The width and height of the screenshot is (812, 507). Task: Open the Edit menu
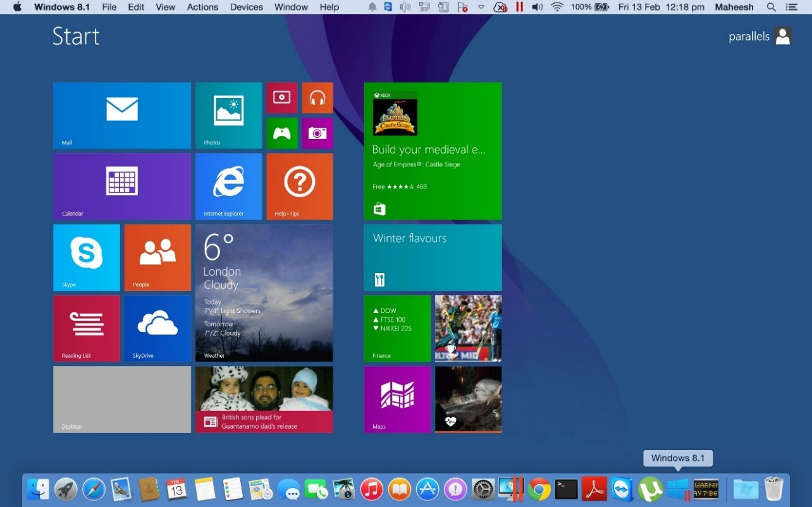pos(136,7)
